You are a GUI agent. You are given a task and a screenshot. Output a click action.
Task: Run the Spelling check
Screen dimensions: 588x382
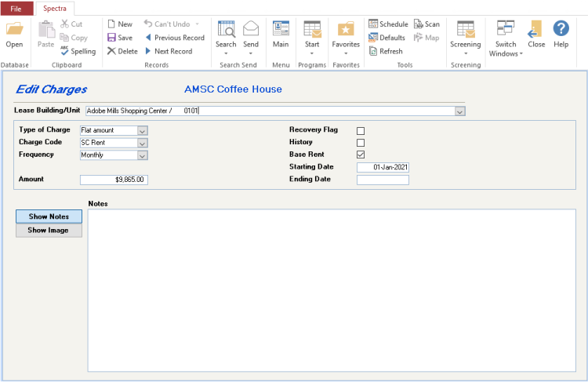(78, 51)
